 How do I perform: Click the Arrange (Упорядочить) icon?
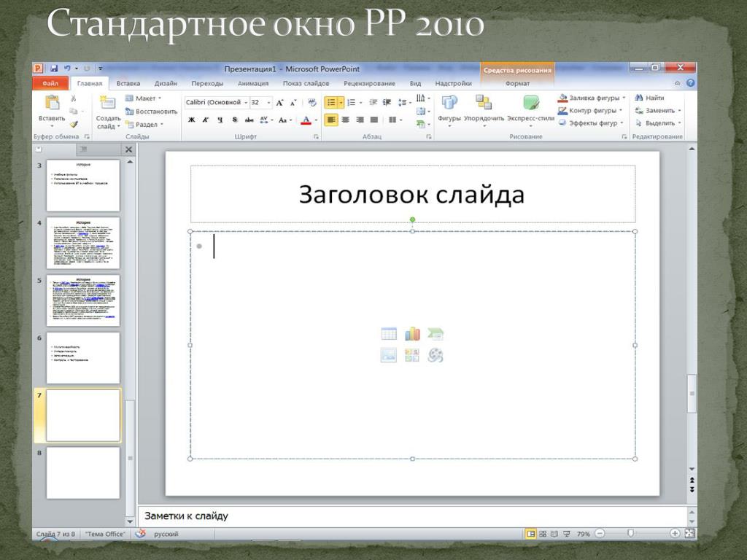coord(484,102)
